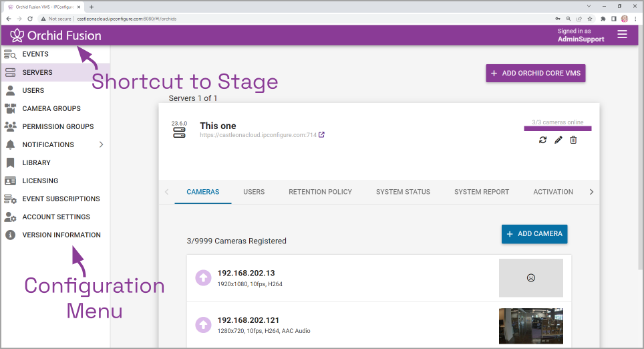Click the Library bookmark icon
The image size is (644, 349).
click(10, 162)
